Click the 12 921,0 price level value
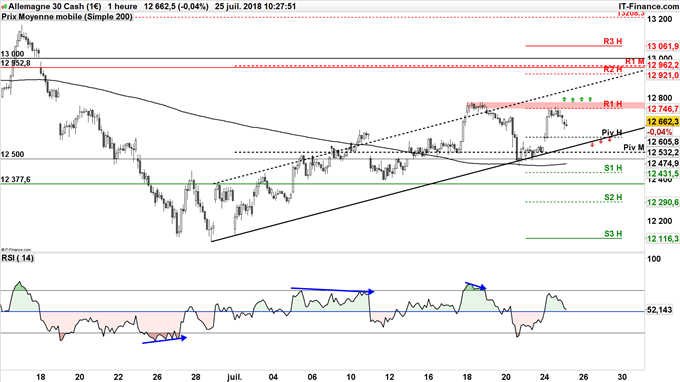This screenshot has width=680, height=382. (663, 75)
